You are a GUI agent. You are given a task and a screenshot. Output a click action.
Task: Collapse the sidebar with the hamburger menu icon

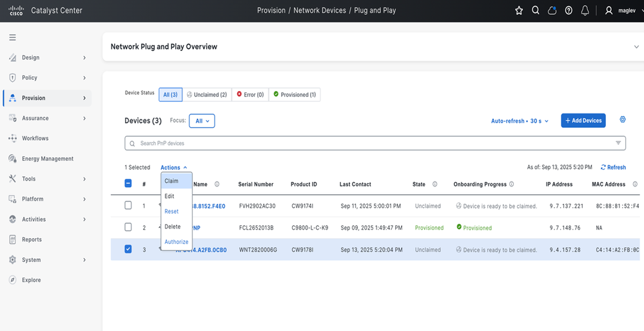13,37
